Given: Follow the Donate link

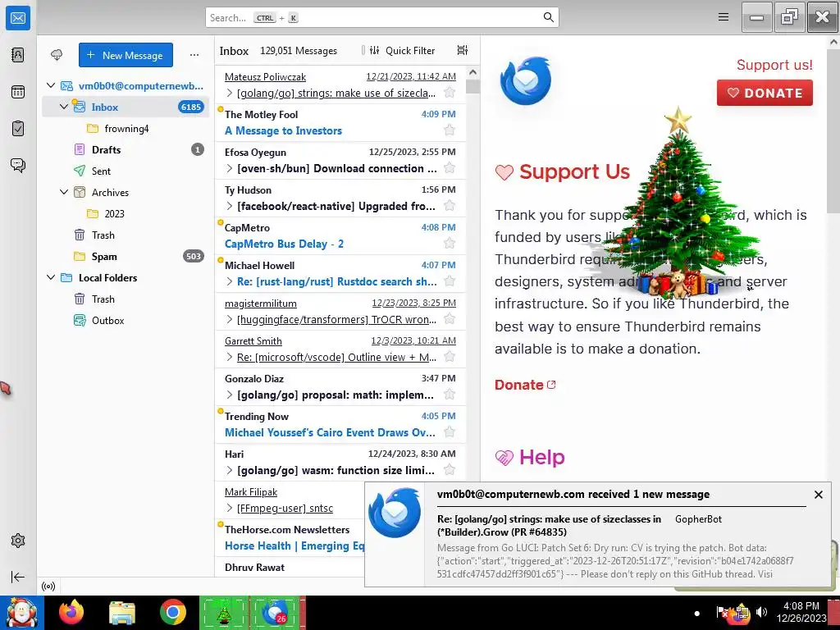Looking at the screenshot, I should pos(525,385).
